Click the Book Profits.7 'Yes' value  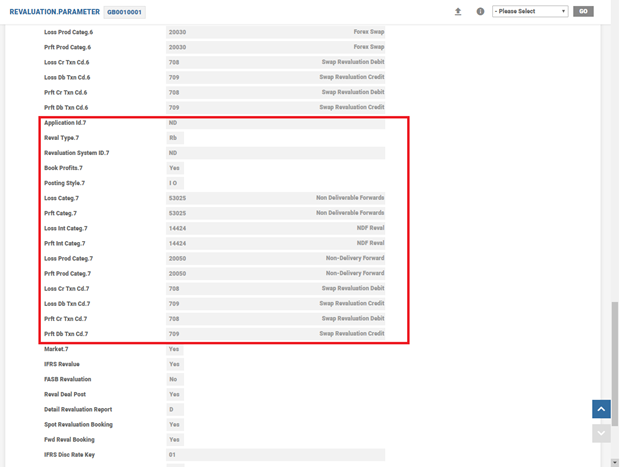click(x=175, y=168)
